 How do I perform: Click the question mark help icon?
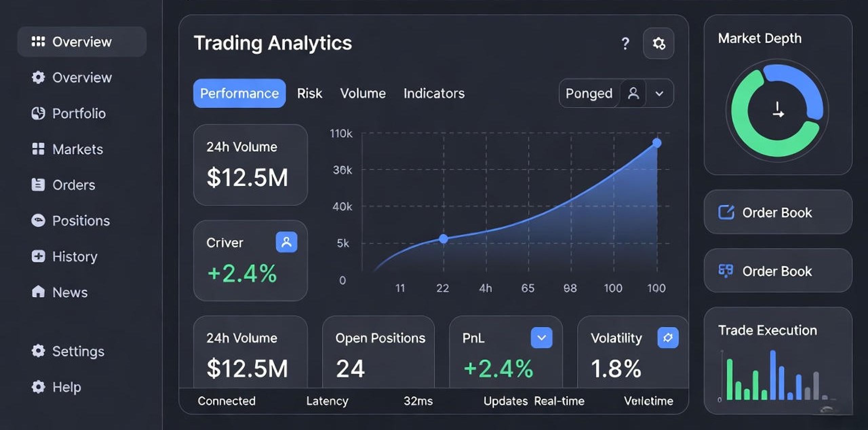pos(626,43)
